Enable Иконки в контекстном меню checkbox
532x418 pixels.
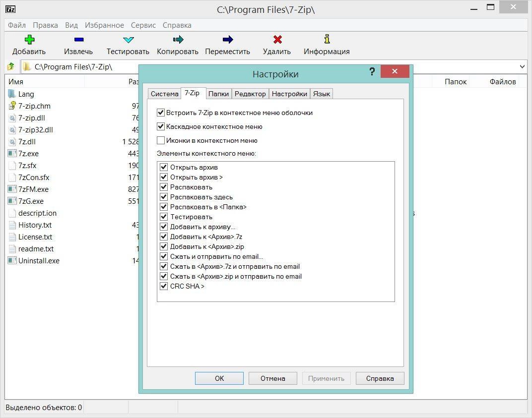point(161,140)
